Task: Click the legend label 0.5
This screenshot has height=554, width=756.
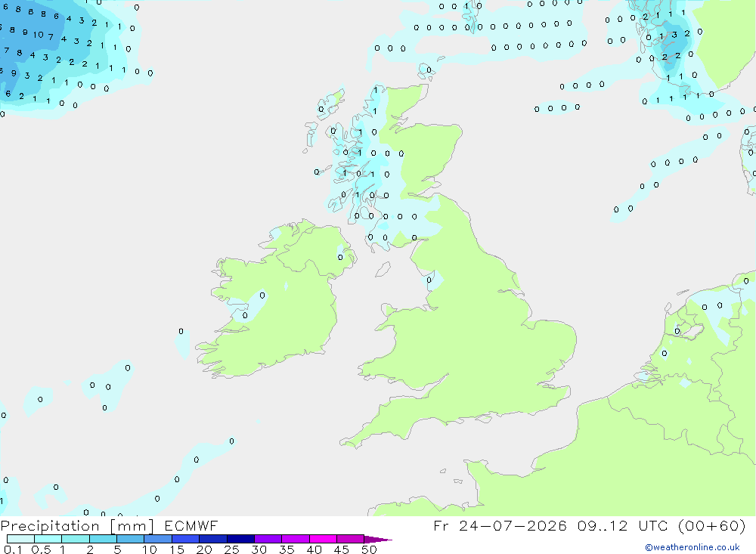Action: click(41, 549)
